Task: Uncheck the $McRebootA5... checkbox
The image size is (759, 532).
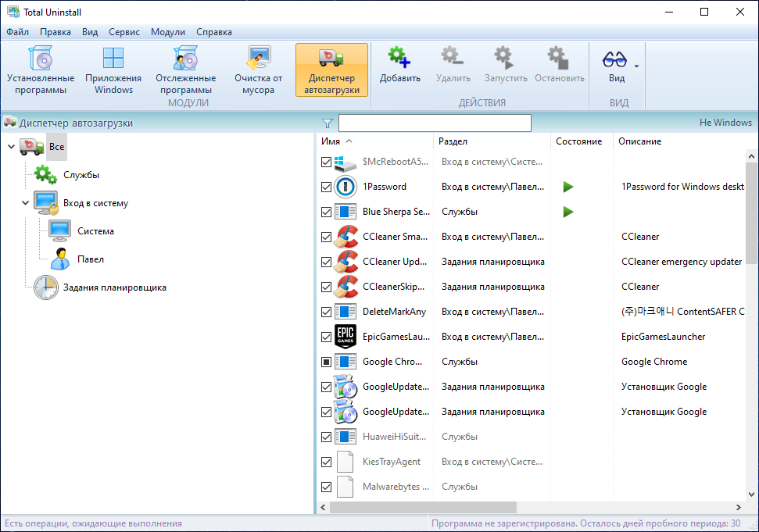Action: pos(326,162)
